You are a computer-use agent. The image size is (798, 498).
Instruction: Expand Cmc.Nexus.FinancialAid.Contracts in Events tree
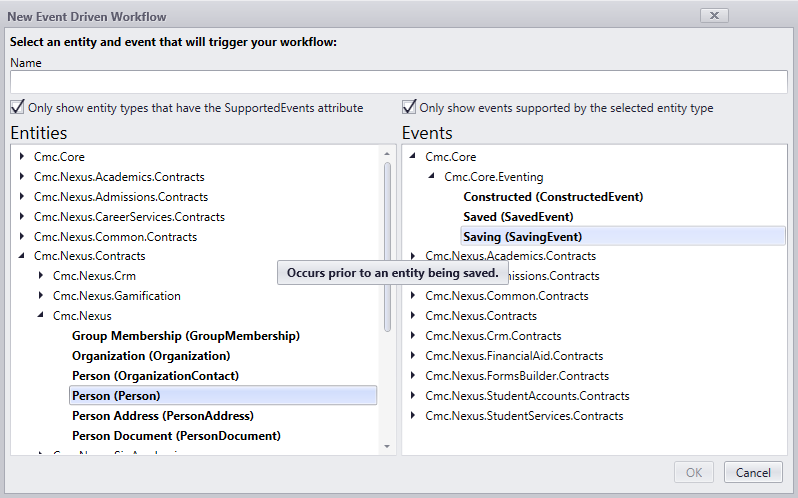(413, 356)
